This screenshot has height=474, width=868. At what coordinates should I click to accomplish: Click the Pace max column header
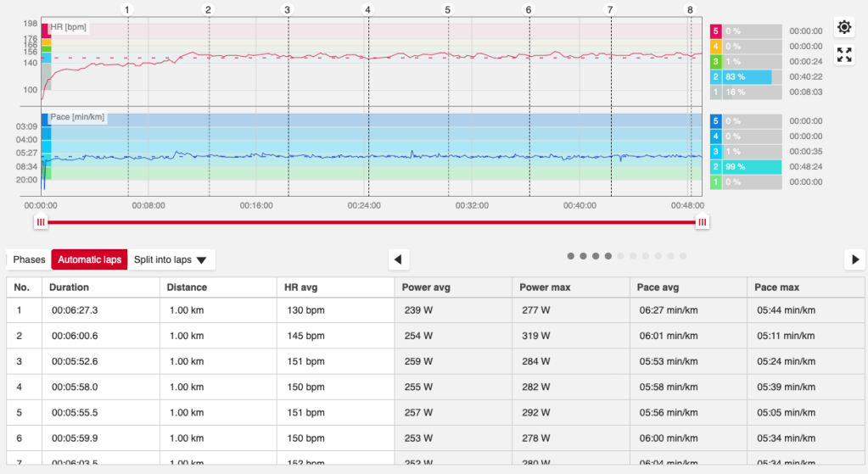pos(777,287)
